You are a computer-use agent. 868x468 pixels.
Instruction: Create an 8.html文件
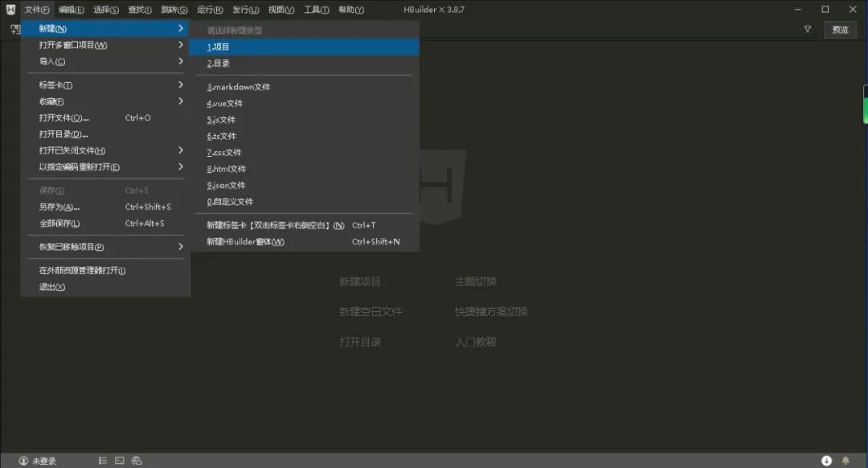tap(304, 169)
